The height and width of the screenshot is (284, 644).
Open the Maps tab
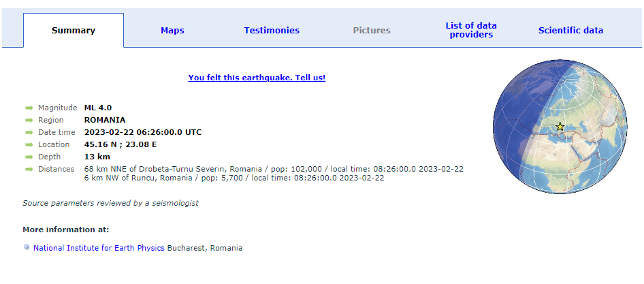[172, 31]
